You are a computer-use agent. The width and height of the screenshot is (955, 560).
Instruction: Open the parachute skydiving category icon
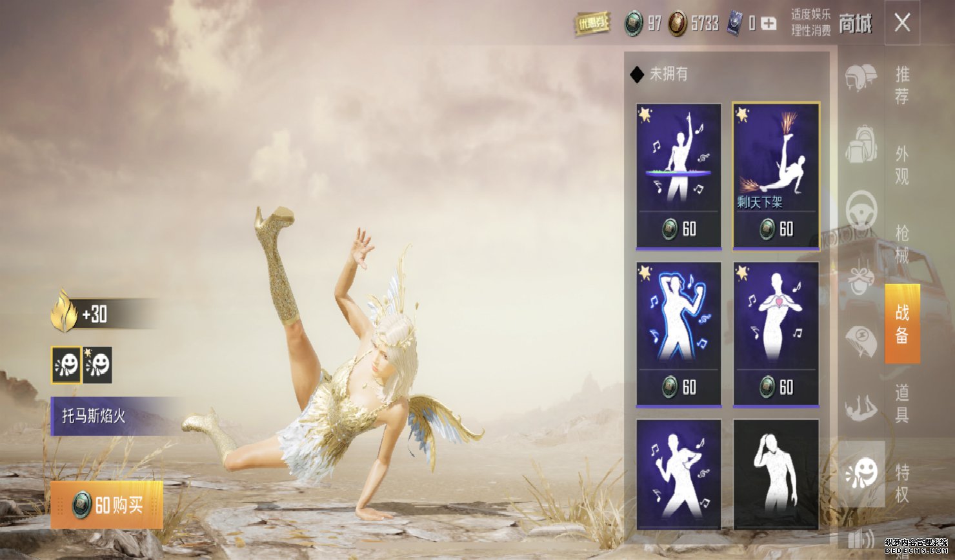(x=861, y=408)
